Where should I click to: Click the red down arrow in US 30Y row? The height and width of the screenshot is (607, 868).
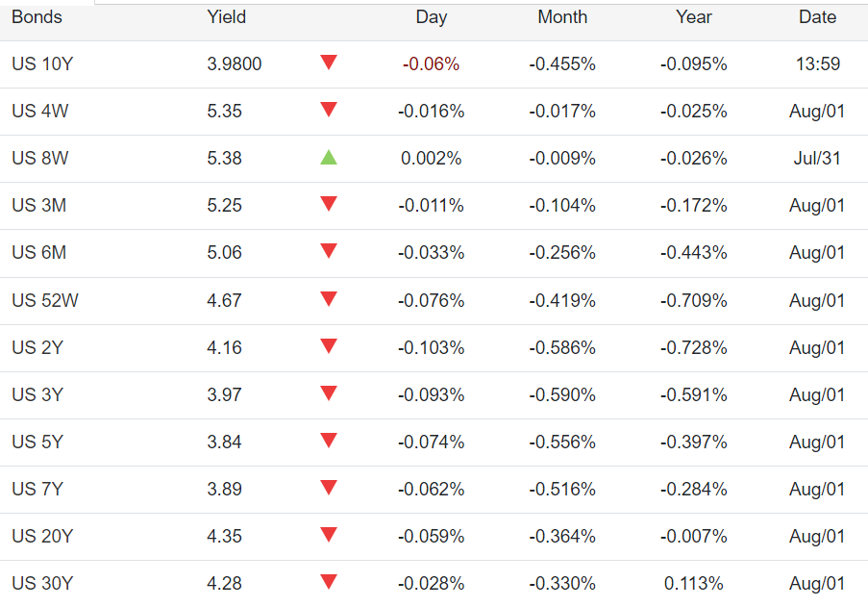[x=329, y=581]
